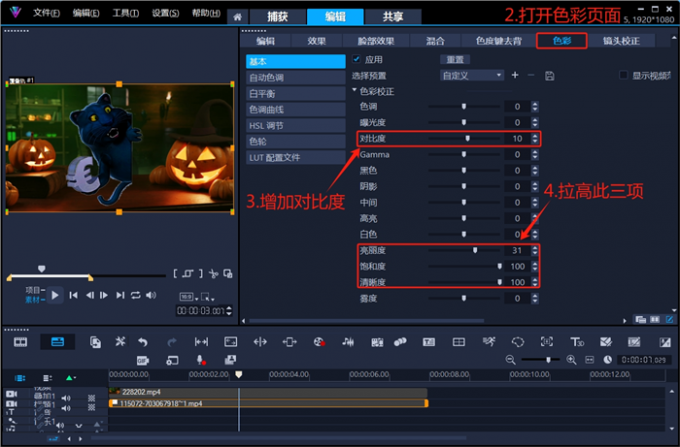680x447 pixels.
Task: Collapse the 色彩校正 section
Action: tap(354, 90)
